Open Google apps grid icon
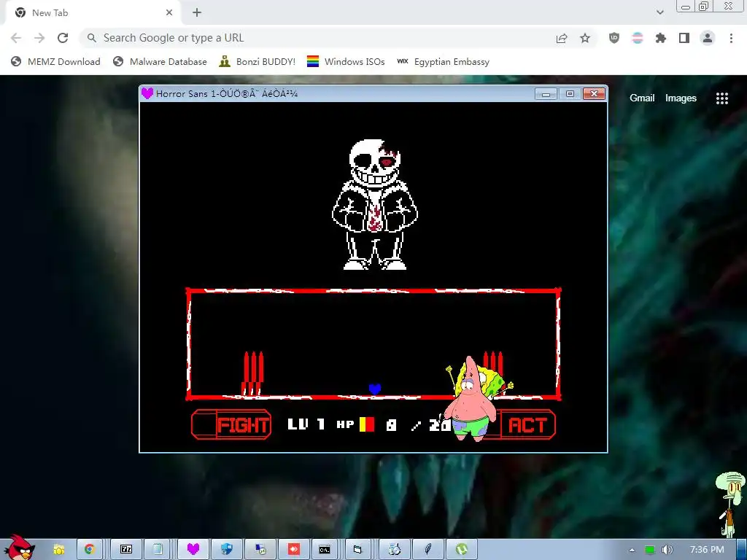The image size is (747, 560). coord(722,98)
